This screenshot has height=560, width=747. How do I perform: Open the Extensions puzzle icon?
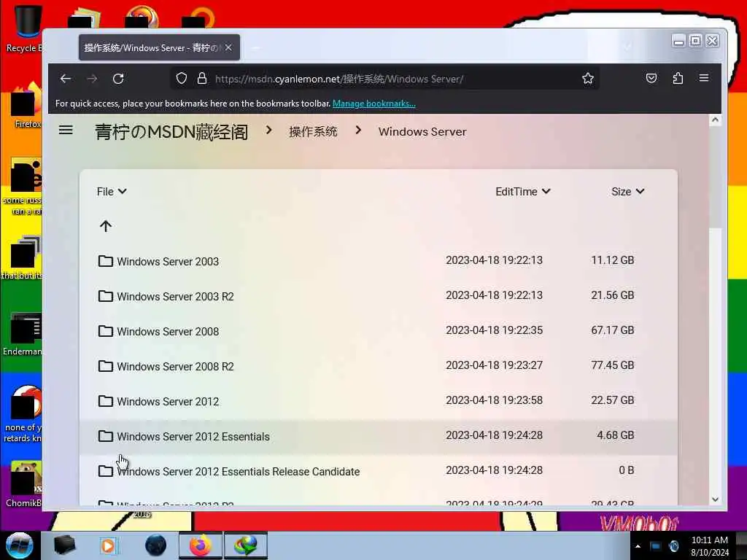(678, 78)
